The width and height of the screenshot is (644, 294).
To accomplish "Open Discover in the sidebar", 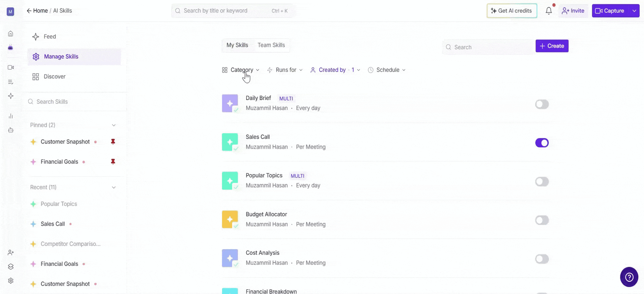I will 74,77.
